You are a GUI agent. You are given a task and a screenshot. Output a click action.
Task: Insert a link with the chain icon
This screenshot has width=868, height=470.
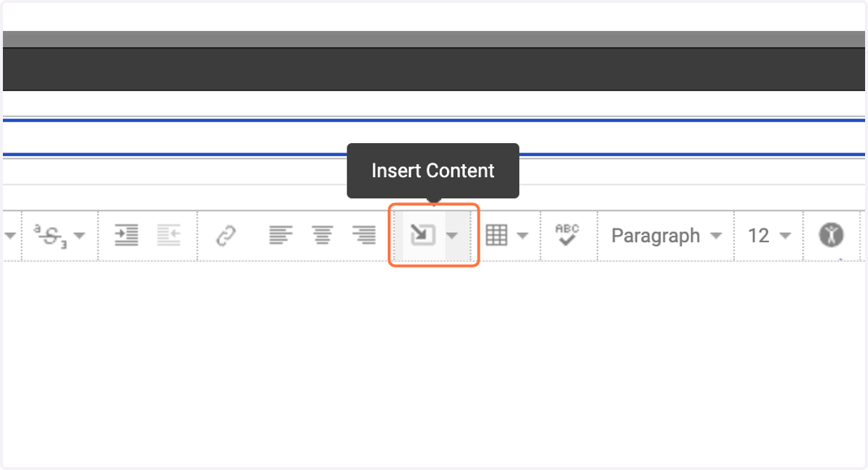click(227, 235)
